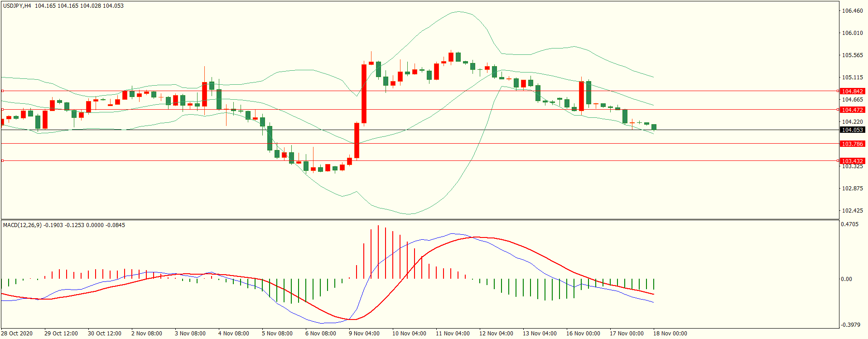Click the 12 Nov 04:00 time label
Viewport: 868px width, 339px height.
pos(496,334)
